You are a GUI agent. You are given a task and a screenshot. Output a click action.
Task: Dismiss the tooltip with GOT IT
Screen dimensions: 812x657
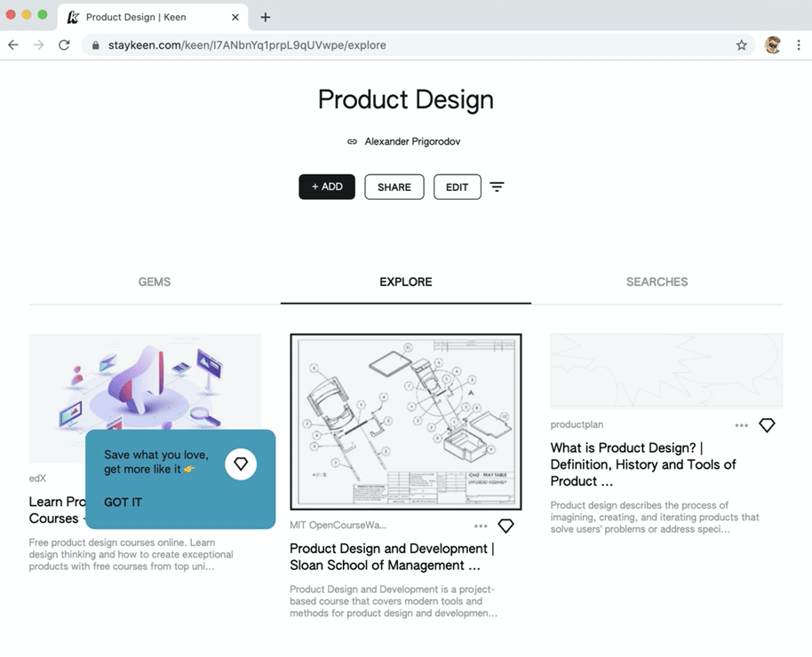tap(123, 503)
